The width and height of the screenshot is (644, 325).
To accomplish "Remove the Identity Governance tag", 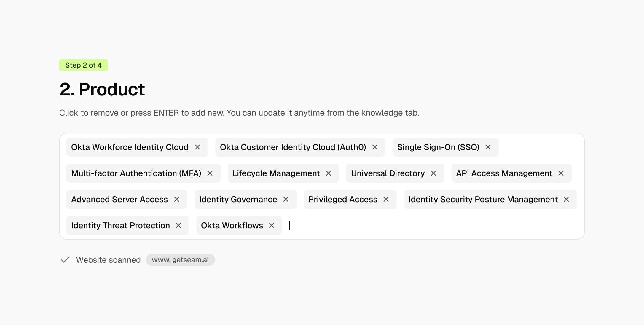I will click(286, 199).
